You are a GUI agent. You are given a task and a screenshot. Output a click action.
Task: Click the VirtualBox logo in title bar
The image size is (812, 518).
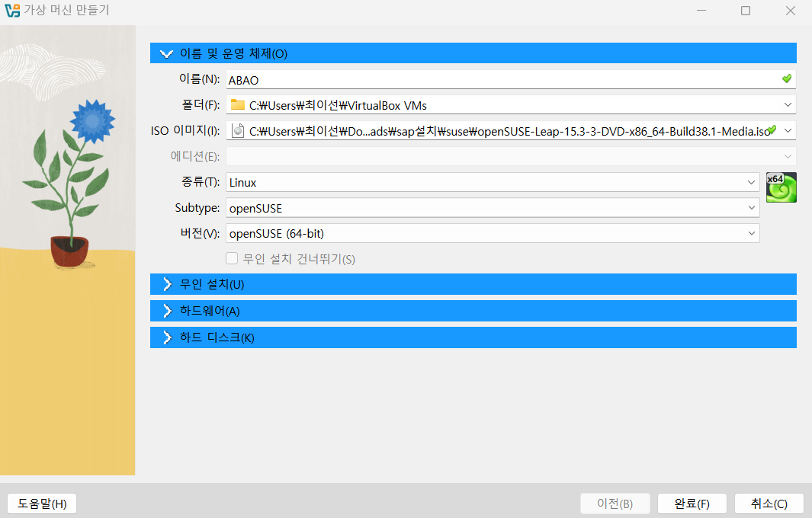[12, 11]
